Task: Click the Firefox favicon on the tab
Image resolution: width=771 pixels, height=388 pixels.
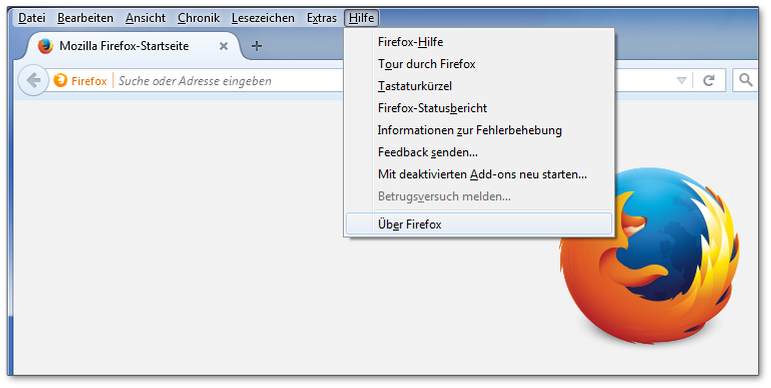Action: [x=46, y=46]
